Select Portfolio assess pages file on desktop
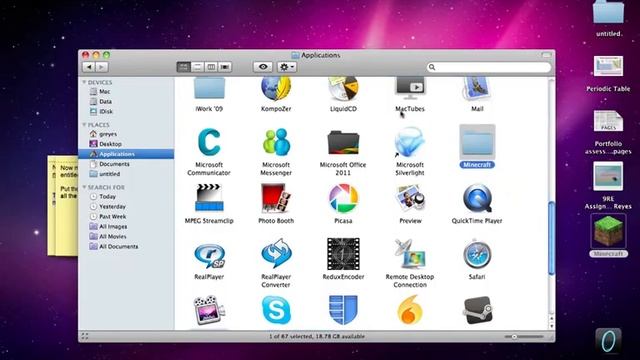The width and height of the screenshot is (640, 360). click(x=608, y=121)
